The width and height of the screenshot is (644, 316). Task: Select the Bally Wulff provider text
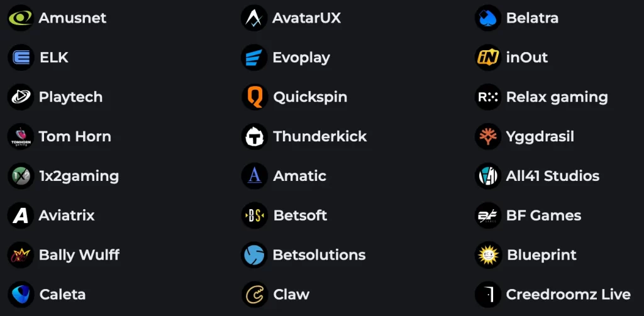click(79, 255)
